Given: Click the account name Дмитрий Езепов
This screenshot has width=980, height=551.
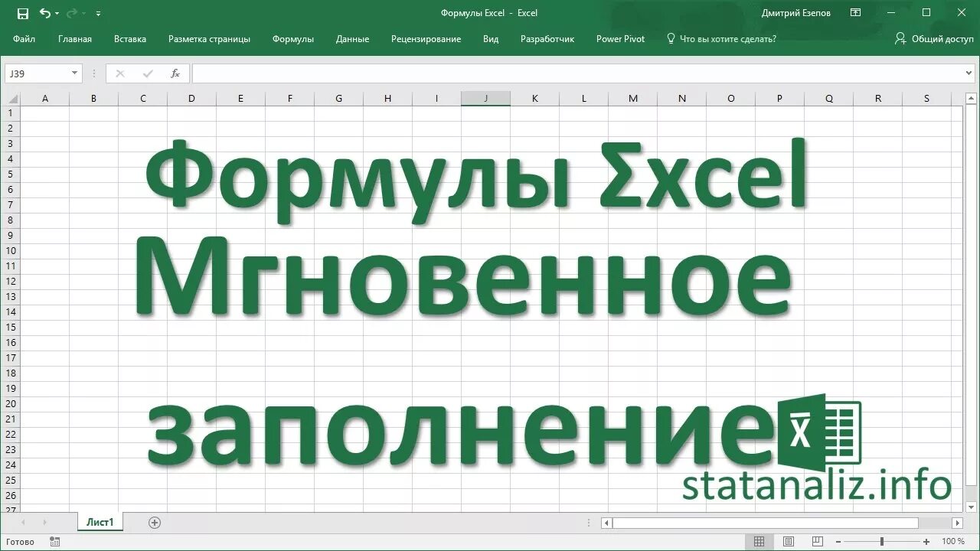Looking at the screenshot, I should (796, 13).
